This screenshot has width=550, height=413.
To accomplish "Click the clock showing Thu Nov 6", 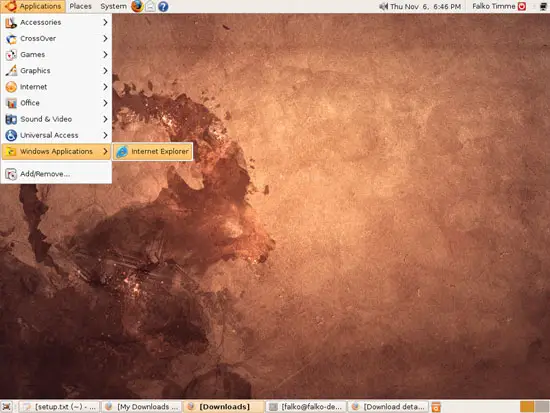I will (x=425, y=6).
